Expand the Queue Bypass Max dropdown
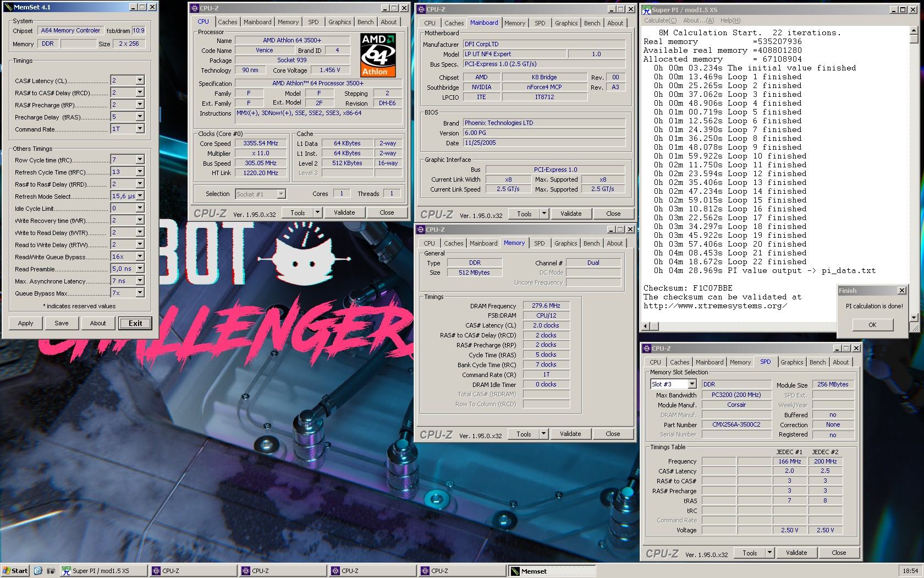This screenshot has width=924, height=578. [x=140, y=293]
